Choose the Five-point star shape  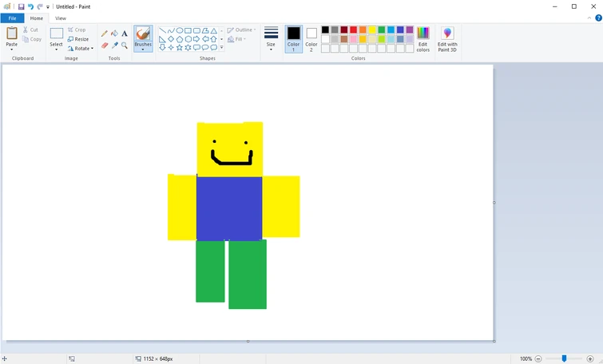[179, 47]
